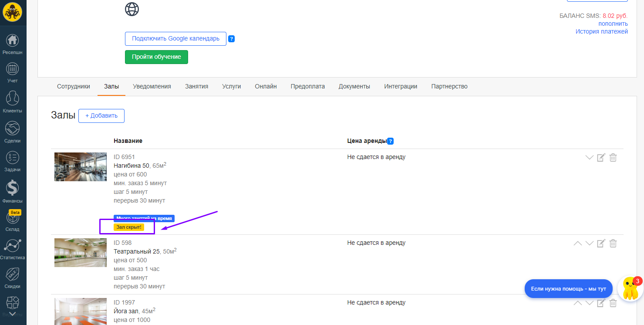This screenshot has width=644, height=325.
Task: Open the Предоплата tab
Action: 308,86
